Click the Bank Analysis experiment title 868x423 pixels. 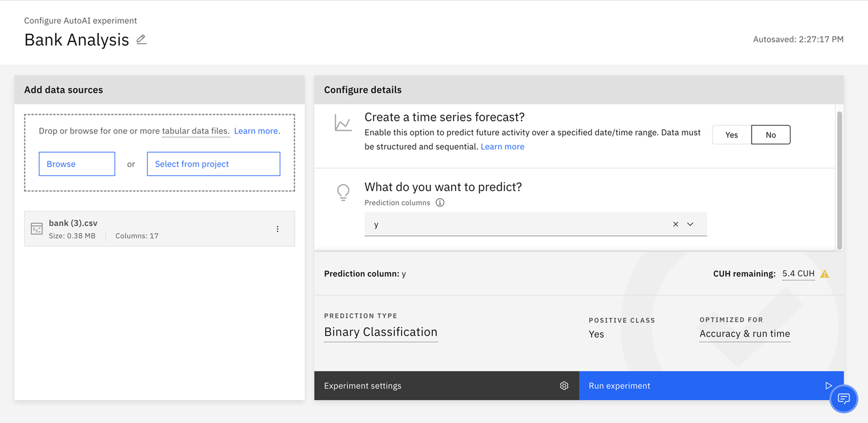77,40
